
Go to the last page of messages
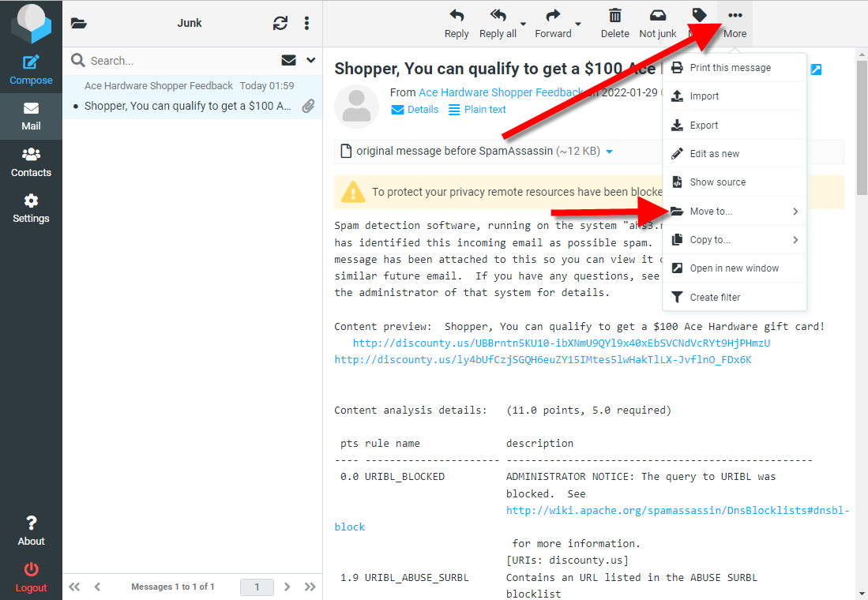click(x=310, y=587)
